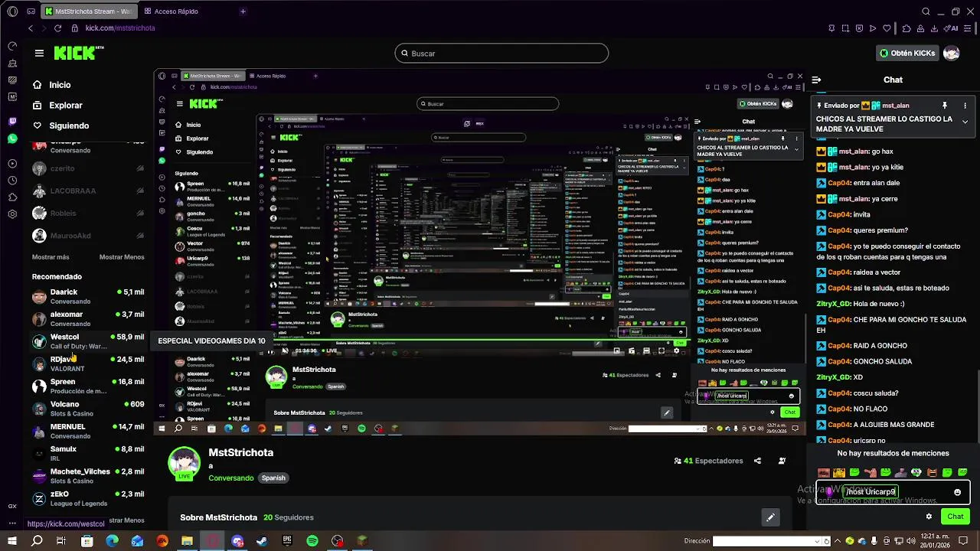Open WhatsApp in the browser sidebar
980x551 pixels.
(x=12, y=139)
